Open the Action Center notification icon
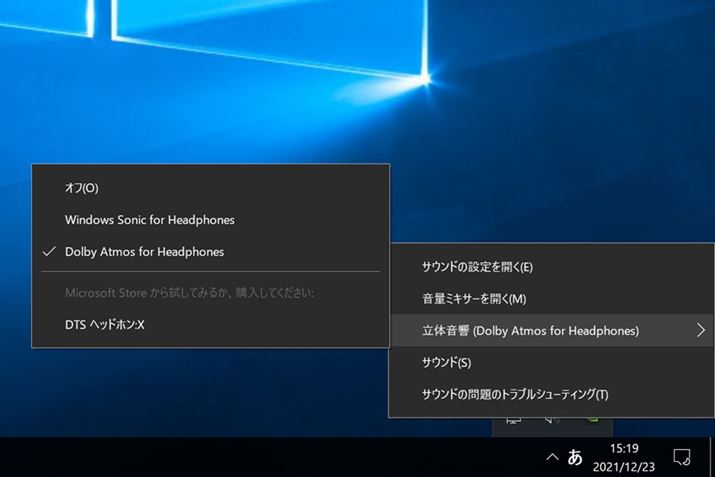715x477 pixels. [682, 457]
